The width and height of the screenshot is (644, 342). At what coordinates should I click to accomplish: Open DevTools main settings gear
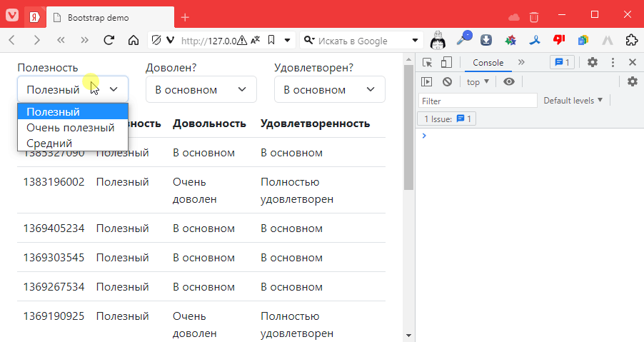[592, 63]
